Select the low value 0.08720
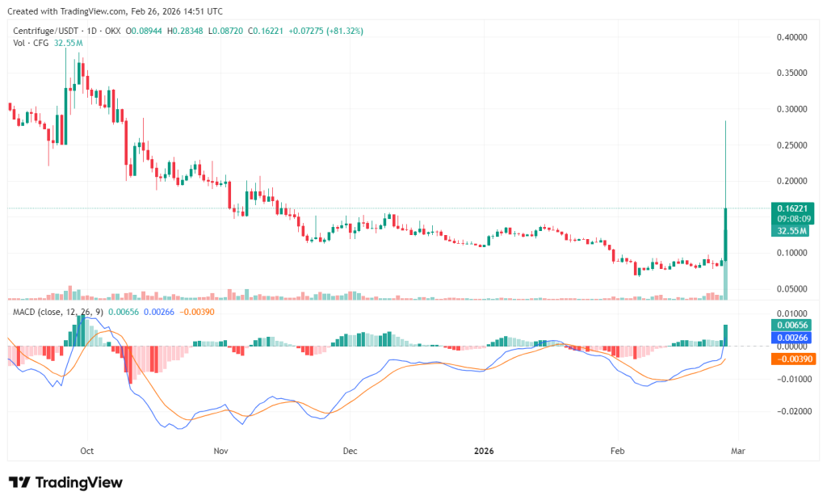 tap(229, 31)
